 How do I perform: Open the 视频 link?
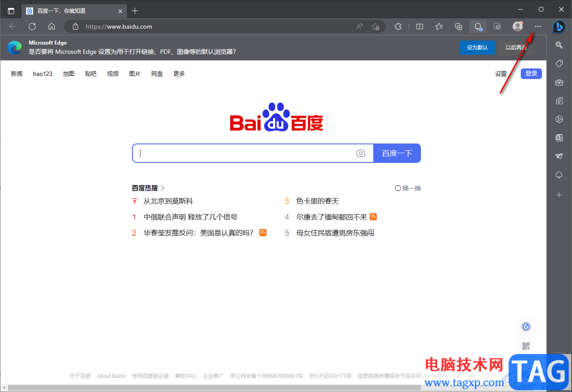[x=113, y=74]
